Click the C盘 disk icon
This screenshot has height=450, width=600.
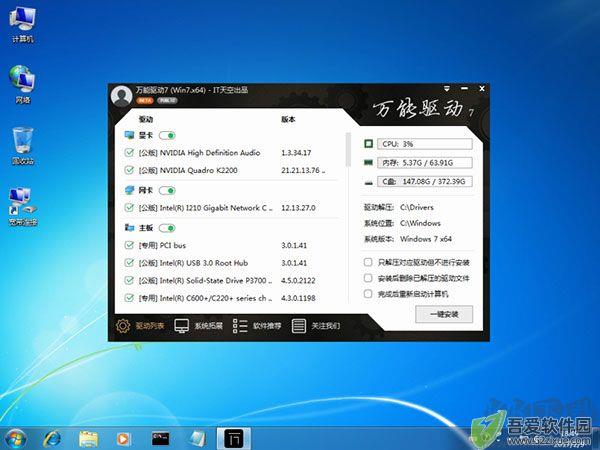pyautogui.click(x=368, y=183)
